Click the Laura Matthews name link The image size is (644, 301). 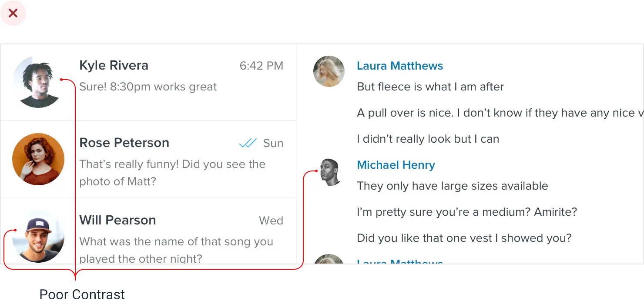tap(399, 66)
